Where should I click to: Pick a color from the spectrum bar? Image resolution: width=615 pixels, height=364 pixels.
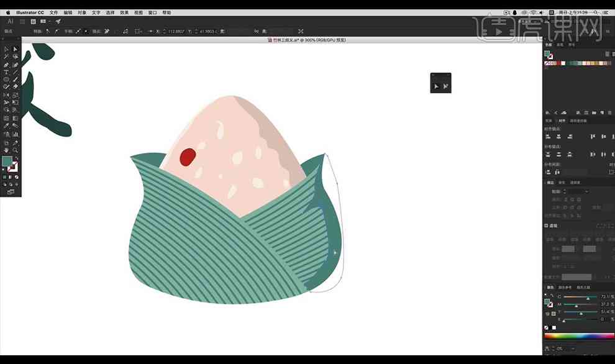click(x=580, y=336)
